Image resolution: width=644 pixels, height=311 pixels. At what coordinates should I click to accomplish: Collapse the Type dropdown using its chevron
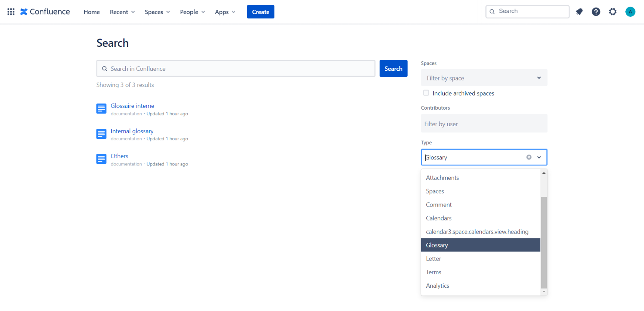tap(539, 157)
